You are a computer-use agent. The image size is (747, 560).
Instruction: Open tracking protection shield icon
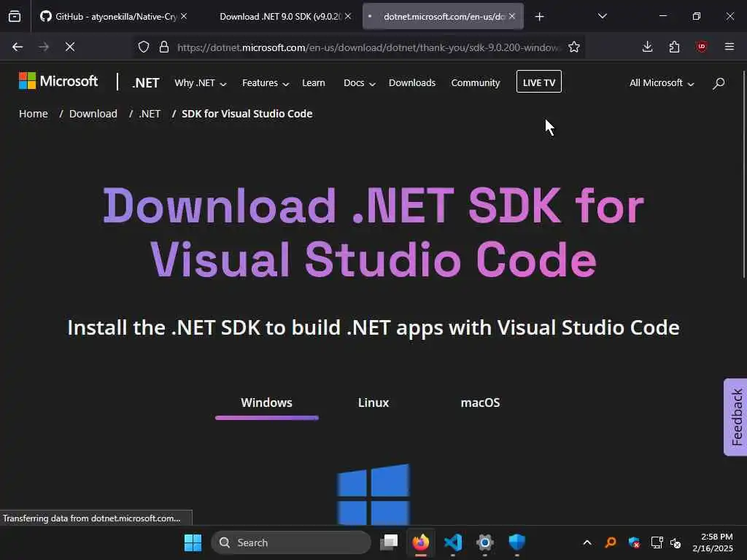(144, 47)
